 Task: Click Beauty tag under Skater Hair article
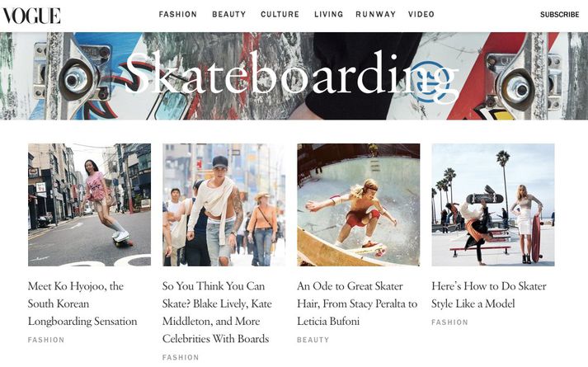point(313,340)
